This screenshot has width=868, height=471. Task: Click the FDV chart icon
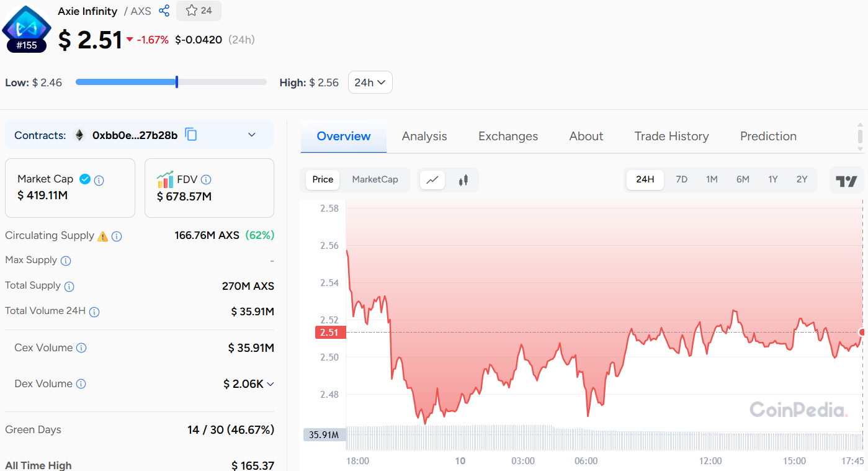tap(165, 180)
